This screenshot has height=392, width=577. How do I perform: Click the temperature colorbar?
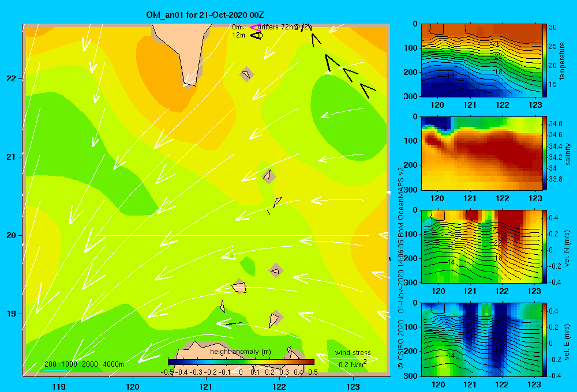coord(545,61)
